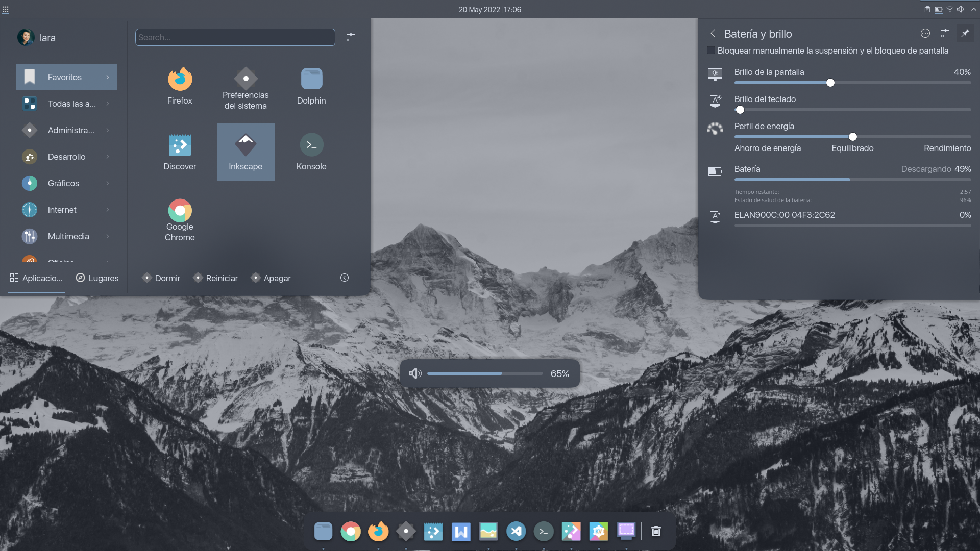Focus the launcher Search field
980x551 pixels.
click(235, 37)
